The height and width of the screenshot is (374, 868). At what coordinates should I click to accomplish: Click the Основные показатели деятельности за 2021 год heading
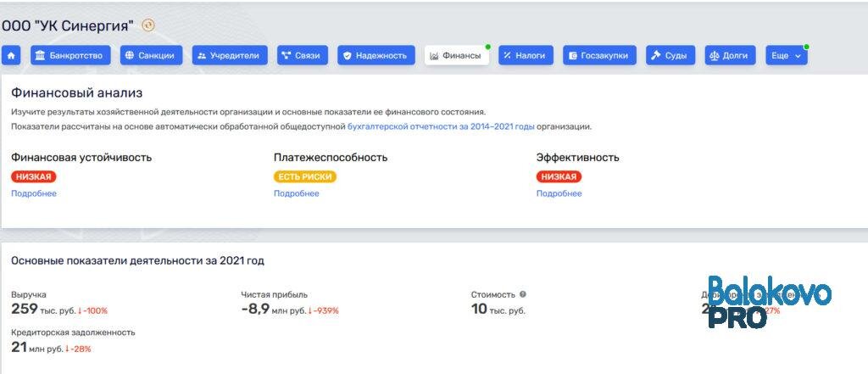click(x=137, y=260)
